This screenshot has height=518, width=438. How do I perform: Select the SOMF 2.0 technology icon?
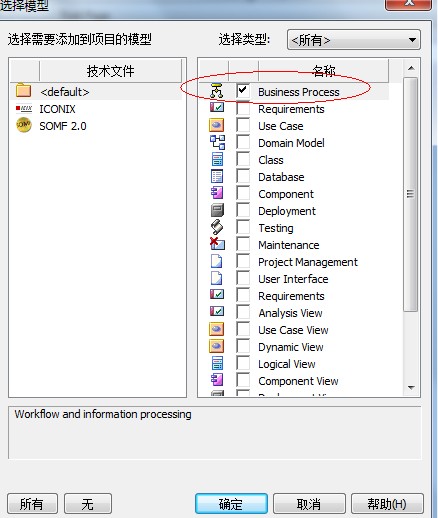tap(23, 125)
